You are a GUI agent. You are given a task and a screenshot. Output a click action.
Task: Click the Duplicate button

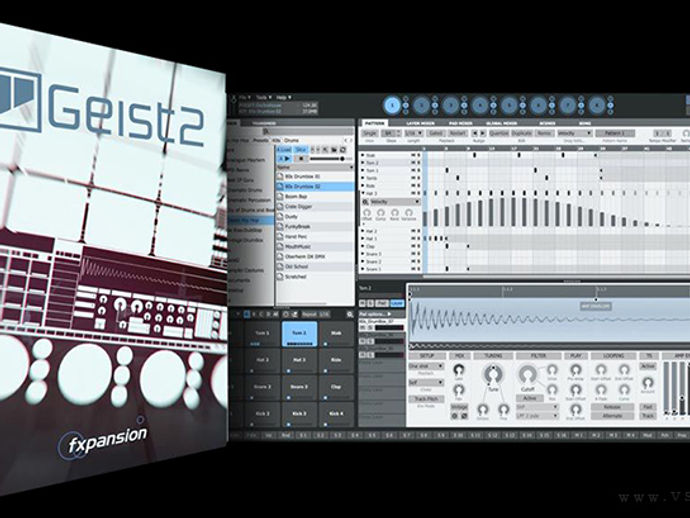[522, 133]
